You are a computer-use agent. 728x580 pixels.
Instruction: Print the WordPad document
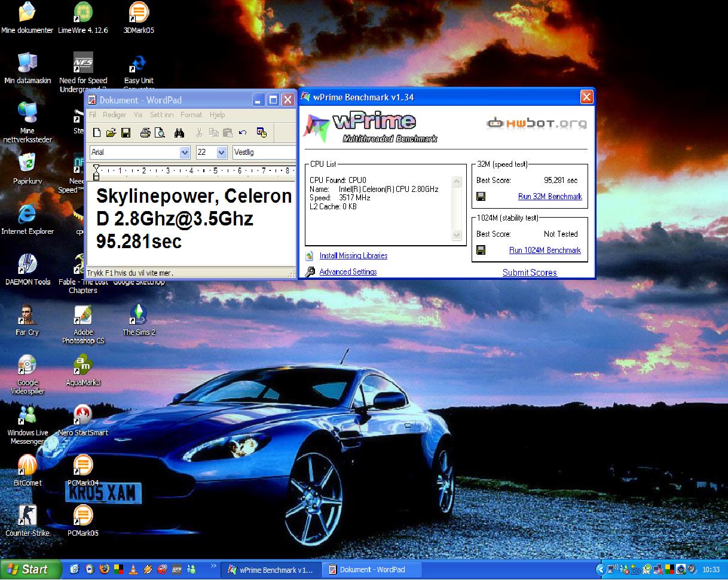pos(145,133)
